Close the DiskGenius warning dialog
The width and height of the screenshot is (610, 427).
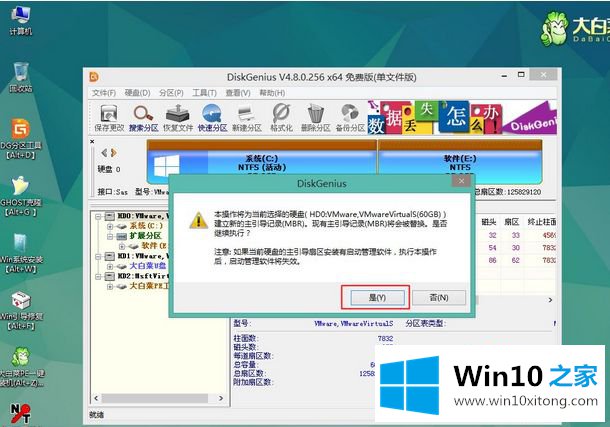click(461, 181)
